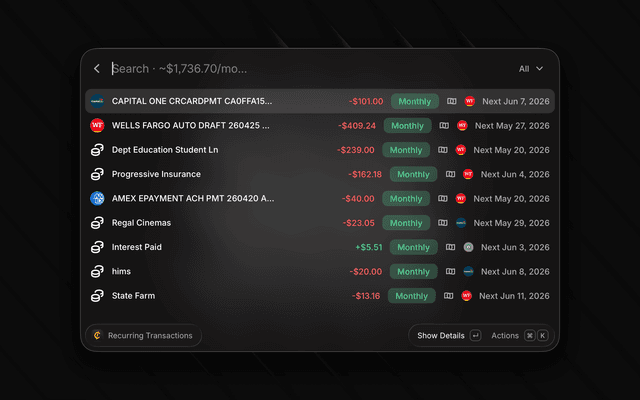Click the Monthly badge on Interest Paid row
Image resolution: width=640 pixels, height=400 pixels.
(x=413, y=247)
